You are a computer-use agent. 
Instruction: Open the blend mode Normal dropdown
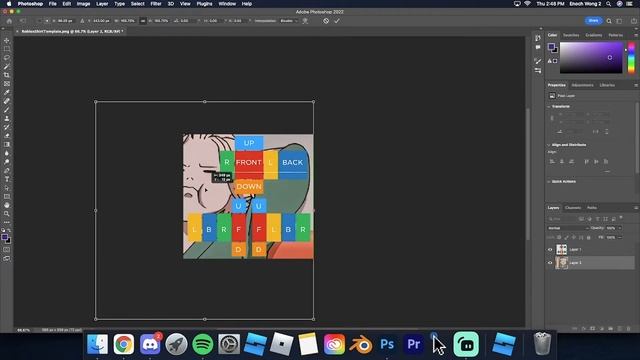[x=568, y=228]
